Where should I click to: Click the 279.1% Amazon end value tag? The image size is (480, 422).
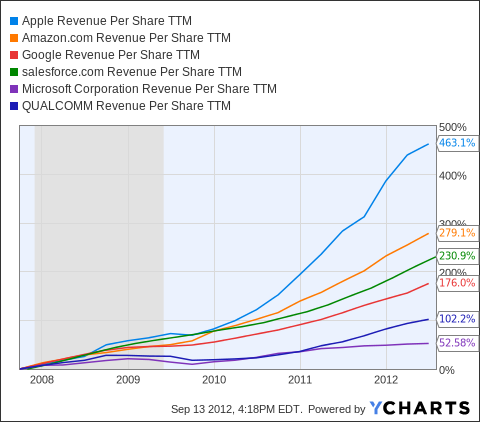(x=457, y=233)
